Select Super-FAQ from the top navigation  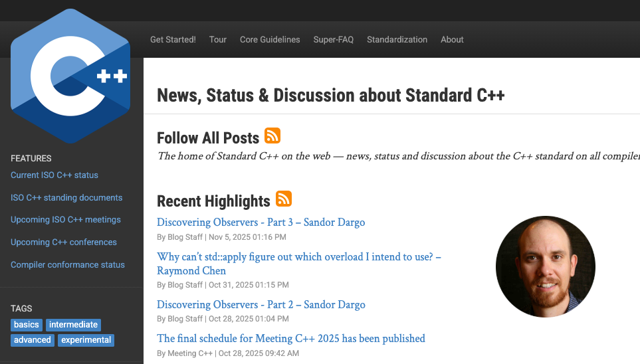[x=334, y=40]
